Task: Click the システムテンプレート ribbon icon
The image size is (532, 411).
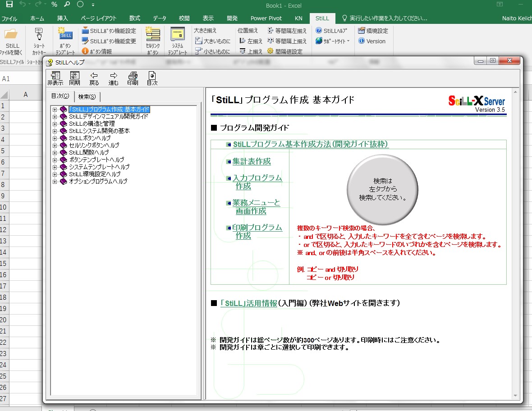Action: tap(178, 41)
